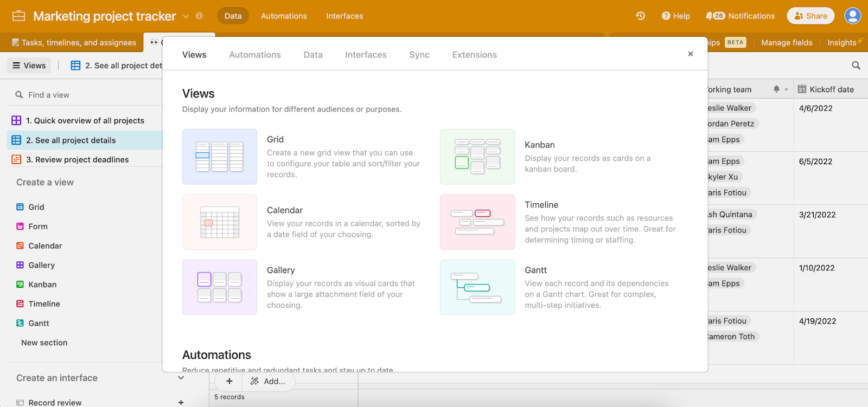Select Sync tab in dialog
The width and height of the screenshot is (868, 407).
pyautogui.click(x=419, y=55)
